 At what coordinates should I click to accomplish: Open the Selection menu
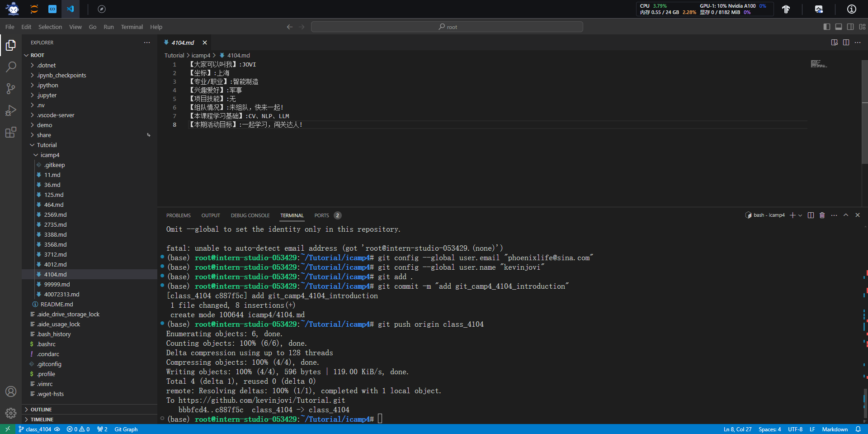pyautogui.click(x=50, y=27)
